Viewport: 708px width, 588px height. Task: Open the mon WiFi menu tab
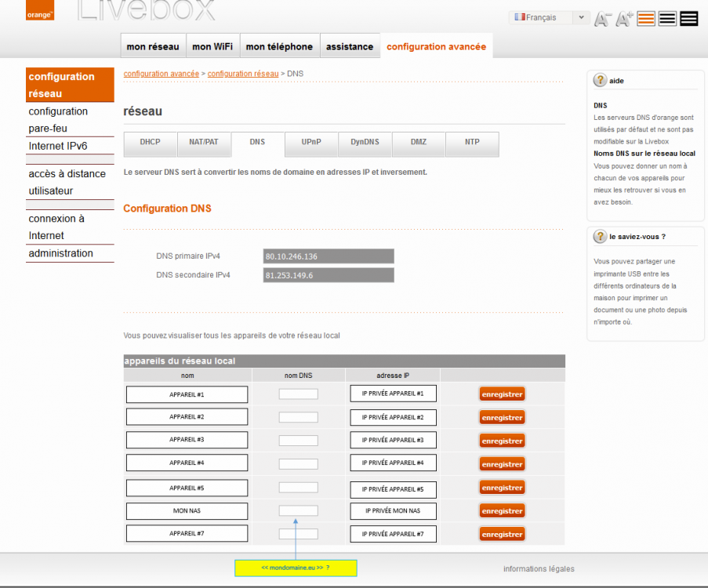[212, 46]
